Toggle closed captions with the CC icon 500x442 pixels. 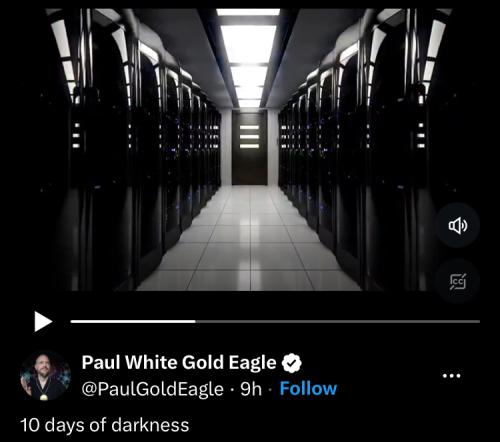pos(458,282)
